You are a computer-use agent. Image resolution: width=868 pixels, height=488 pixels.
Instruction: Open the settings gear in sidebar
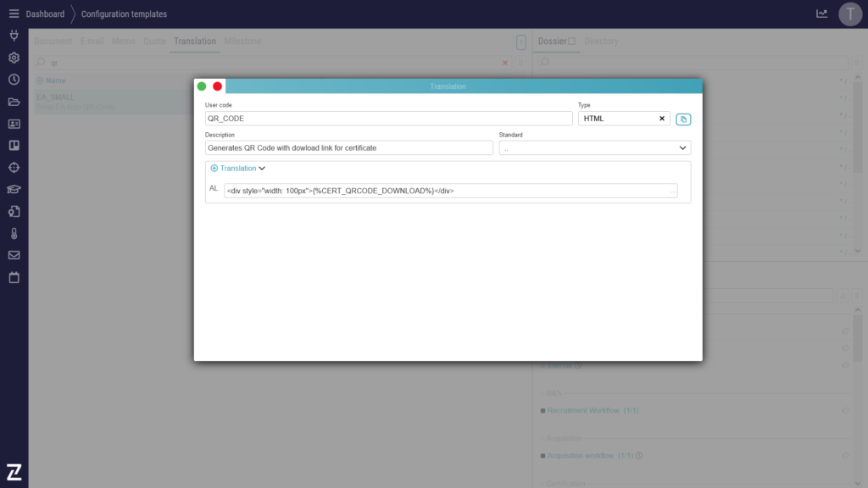14,58
